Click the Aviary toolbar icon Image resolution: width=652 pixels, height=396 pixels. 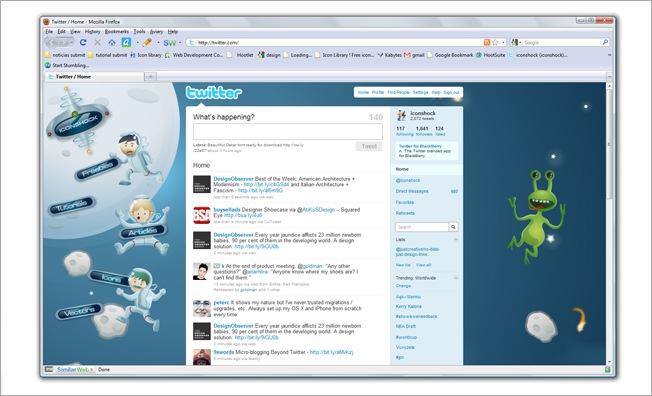(126, 42)
